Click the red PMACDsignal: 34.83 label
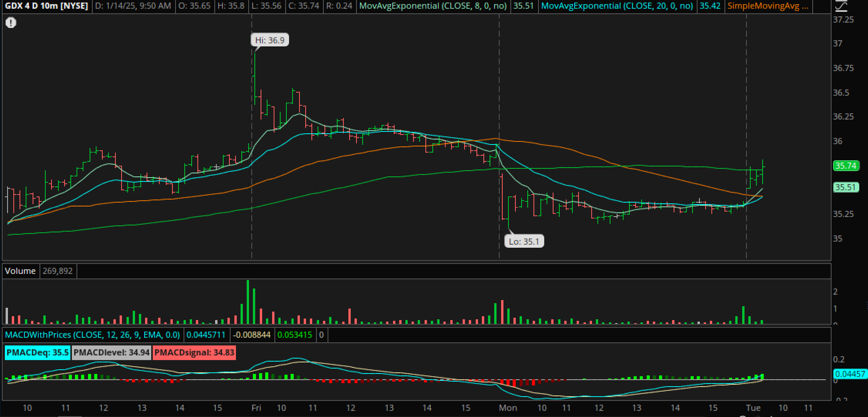The height and width of the screenshot is (417, 868). pos(194,353)
